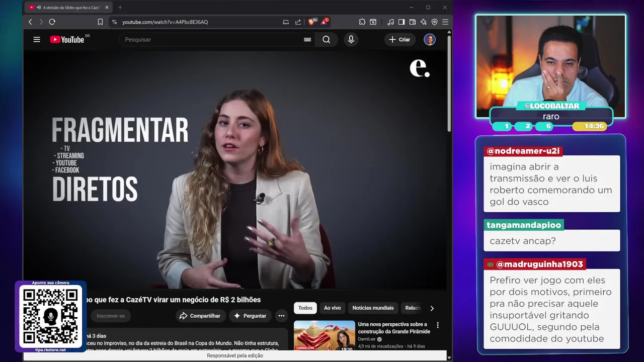Go forward with the browser forward arrow

[41, 22]
